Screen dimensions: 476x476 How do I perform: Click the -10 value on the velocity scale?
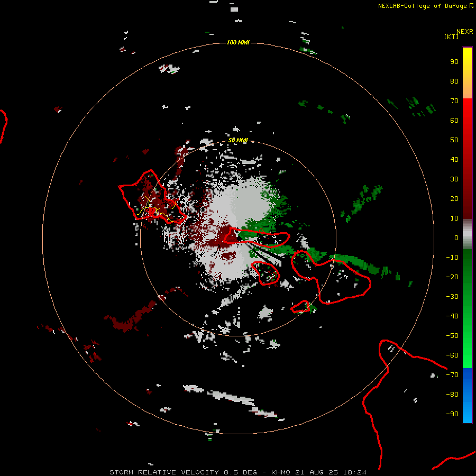452,258
